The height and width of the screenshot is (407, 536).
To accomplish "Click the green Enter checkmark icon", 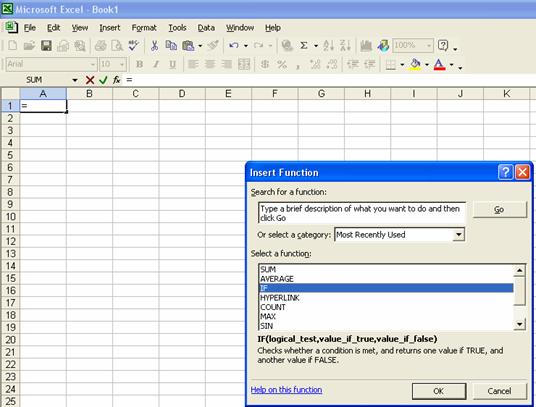I will (103, 80).
